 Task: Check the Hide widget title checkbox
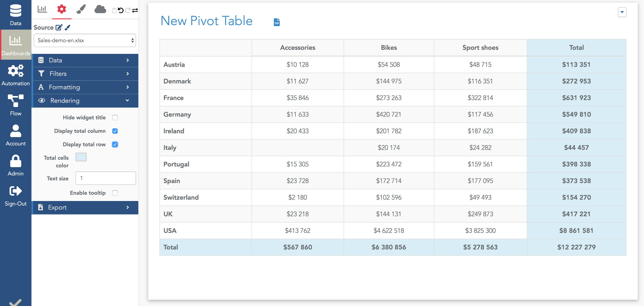115,117
